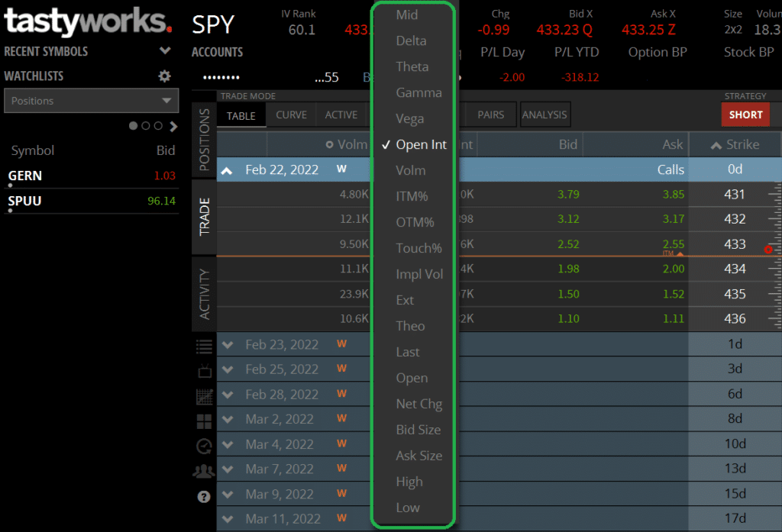Open the ACTIVITY vertical tab
Image resolution: width=782 pixels, height=532 pixels.
pos(205,294)
